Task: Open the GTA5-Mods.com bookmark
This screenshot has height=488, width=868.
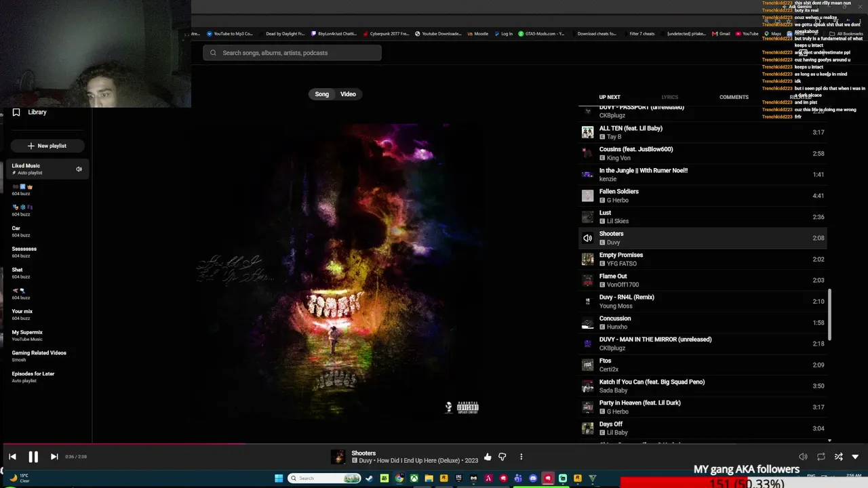Action: 541,34
